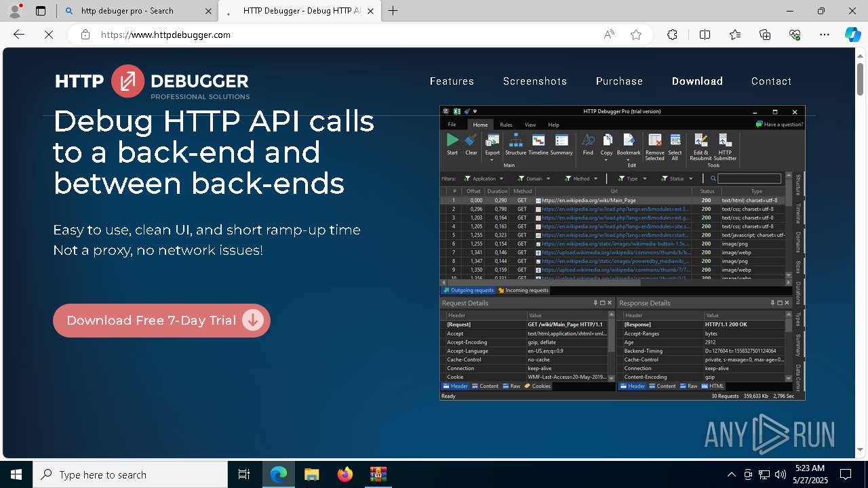Viewport: 868px width, 488px height.
Task: Open Task View
Action: coord(244,474)
